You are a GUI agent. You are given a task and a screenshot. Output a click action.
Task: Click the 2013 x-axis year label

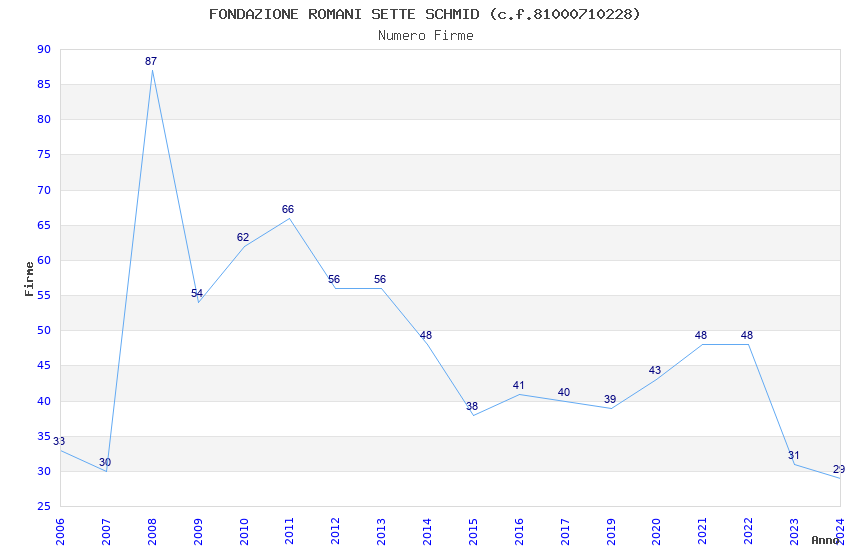click(x=381, y=531)
